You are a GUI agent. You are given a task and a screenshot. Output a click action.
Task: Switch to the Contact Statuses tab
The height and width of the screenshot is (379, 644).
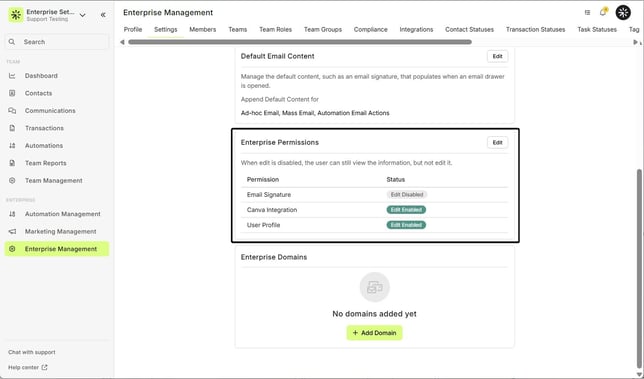[x=469, y=30]
